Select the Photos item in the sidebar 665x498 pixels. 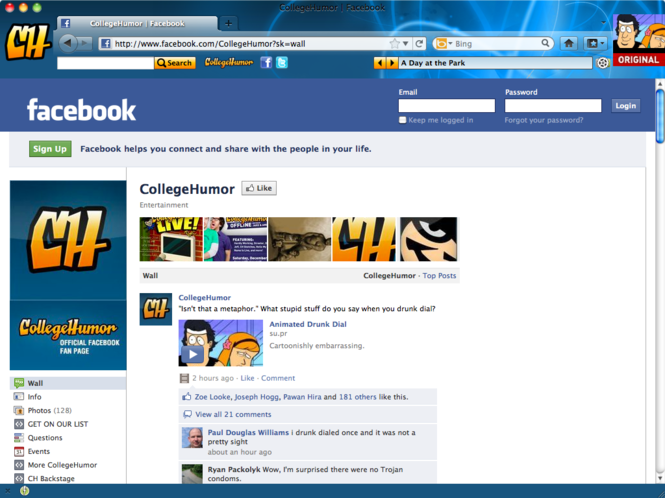(40, 410)
